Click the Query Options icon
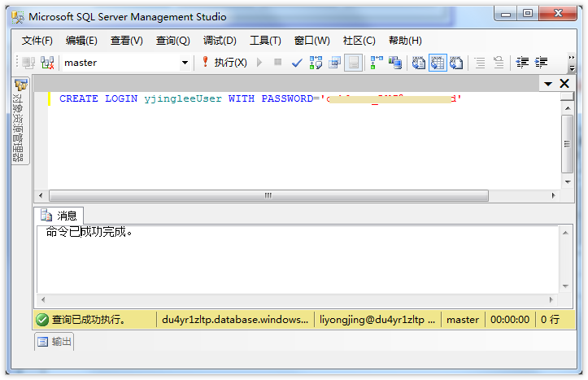Screen dimensions: 588x380 334,63
